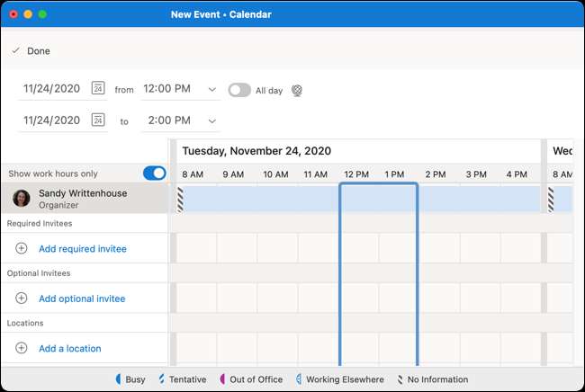Click the Done checkmark icon
Screen dimensions: 585x392
pyautogui.click(x=15, y=51)
